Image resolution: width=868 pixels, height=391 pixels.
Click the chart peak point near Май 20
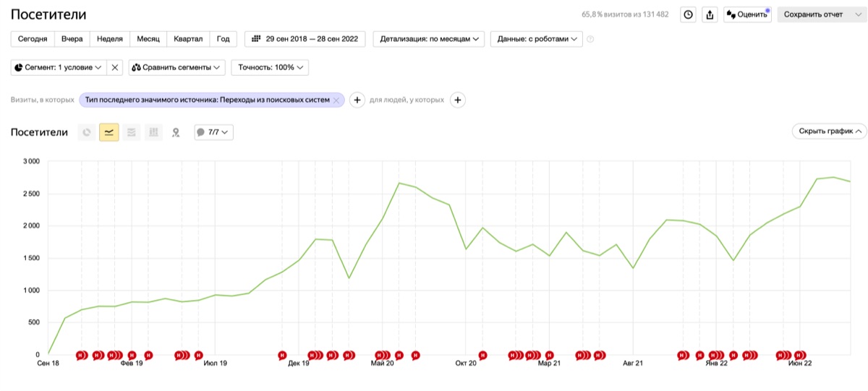(399, 183)
